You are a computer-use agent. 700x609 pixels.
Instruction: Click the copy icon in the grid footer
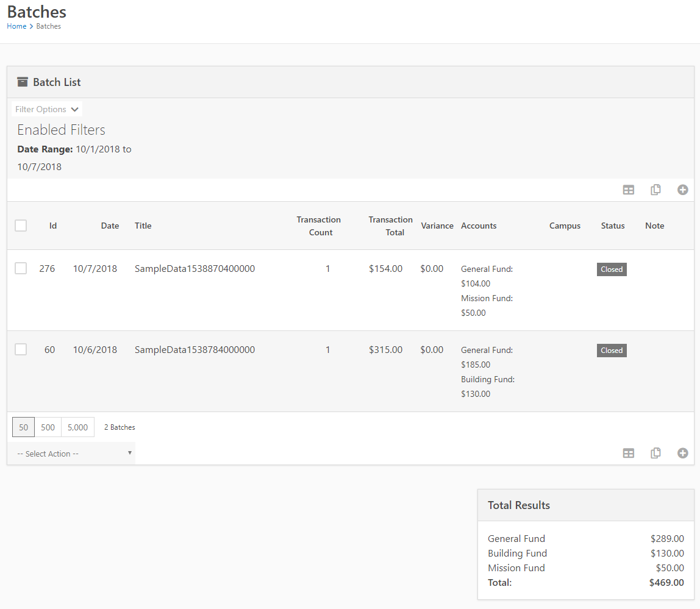point(655,453)
